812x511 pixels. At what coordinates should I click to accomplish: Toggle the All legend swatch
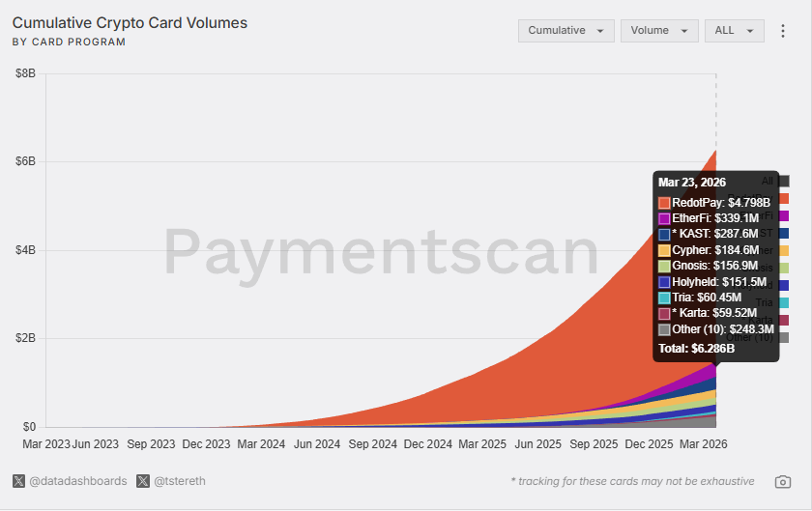pos(784,182)
